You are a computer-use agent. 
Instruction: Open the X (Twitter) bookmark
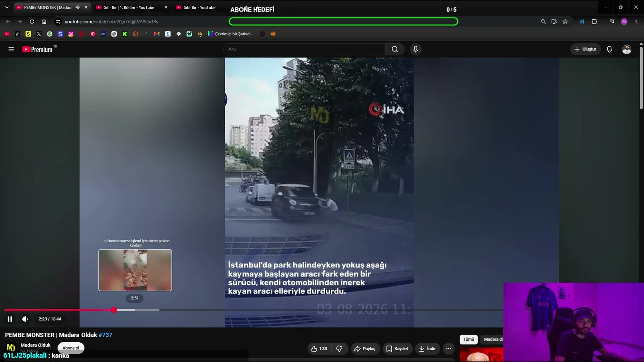pos(39,34)
